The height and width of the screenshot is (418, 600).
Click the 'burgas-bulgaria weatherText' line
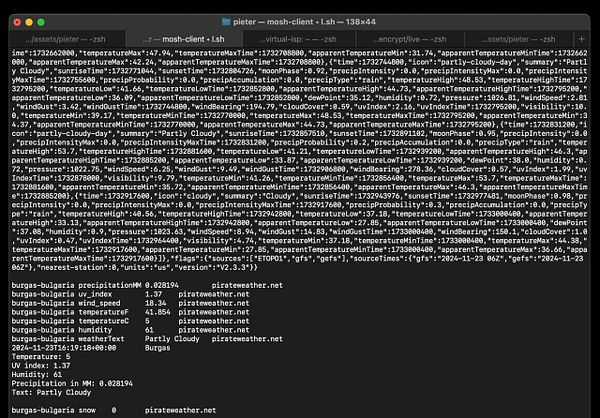click(x=147, y=339)
